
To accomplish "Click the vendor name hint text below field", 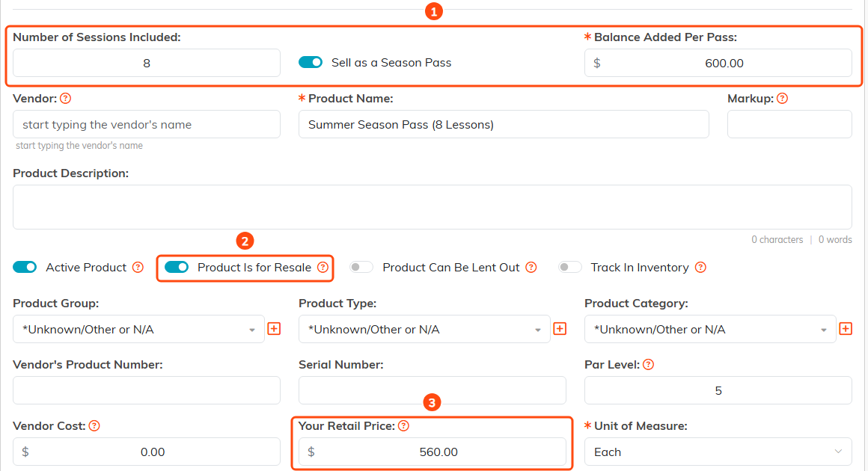I will point(79,146).
